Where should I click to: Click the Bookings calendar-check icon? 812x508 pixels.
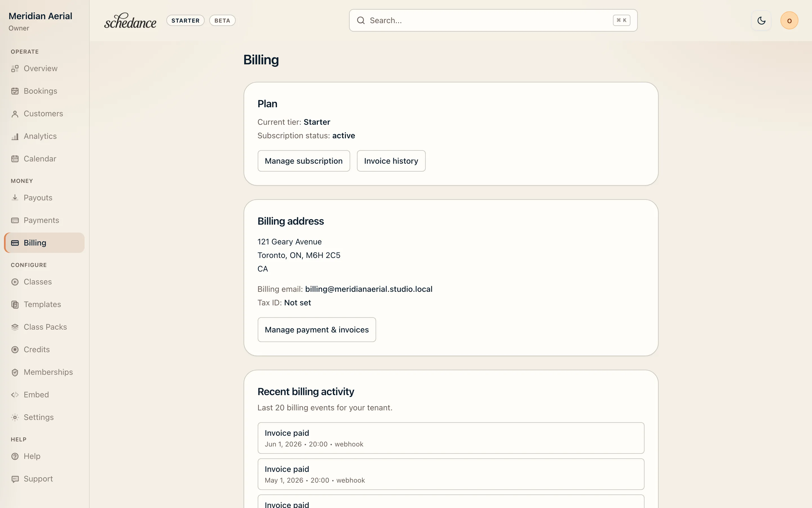15,91
